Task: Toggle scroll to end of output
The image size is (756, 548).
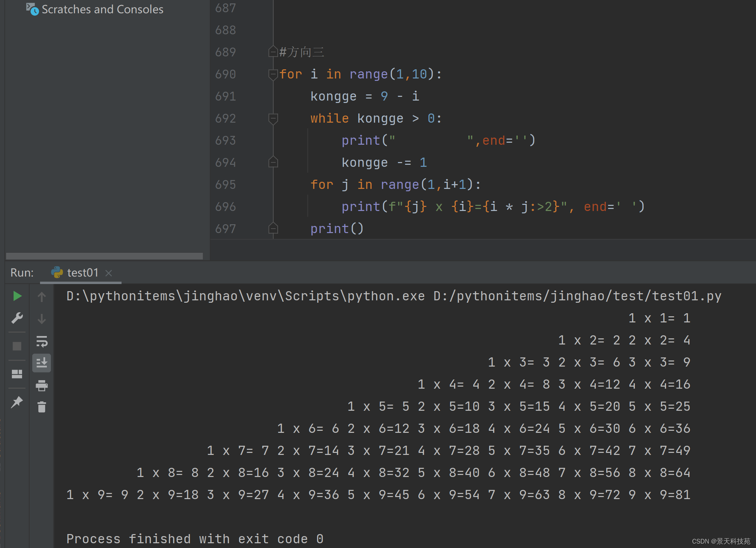Action: point(42,363)
